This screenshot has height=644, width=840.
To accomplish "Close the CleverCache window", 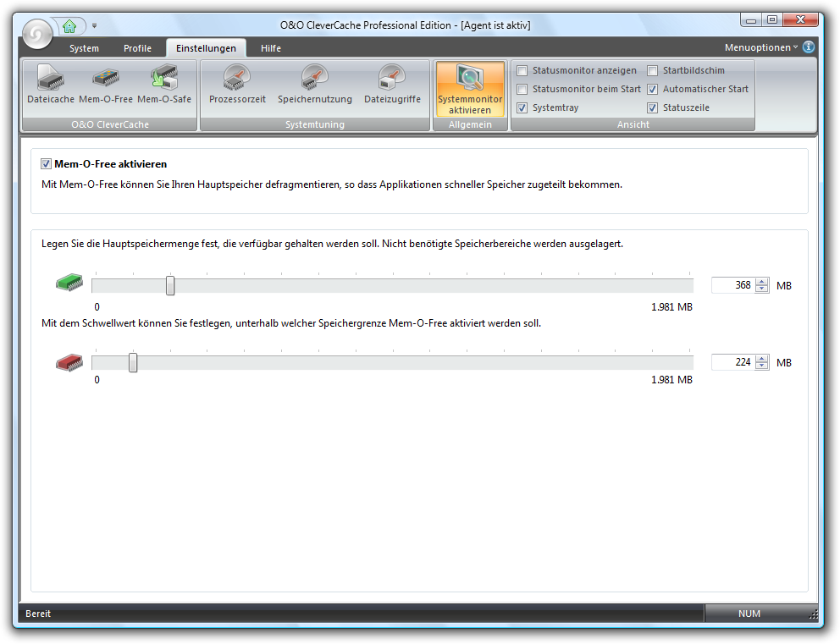I will (800, 19).
